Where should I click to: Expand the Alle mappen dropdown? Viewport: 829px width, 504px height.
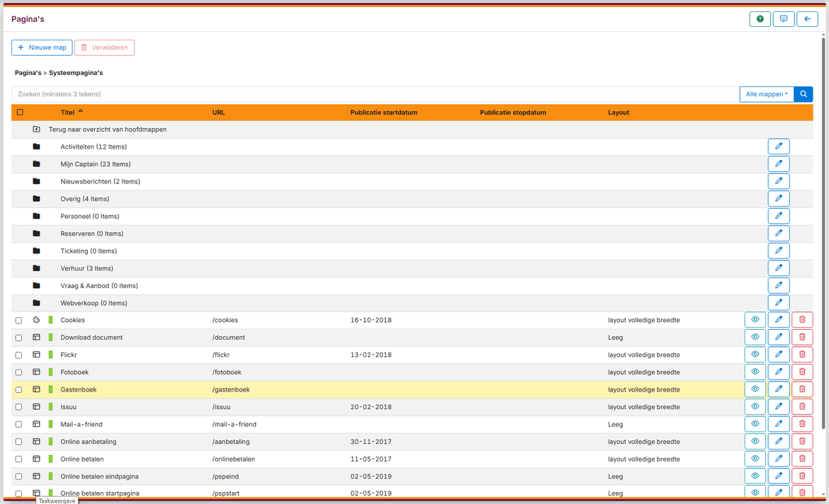coord(766,94)
